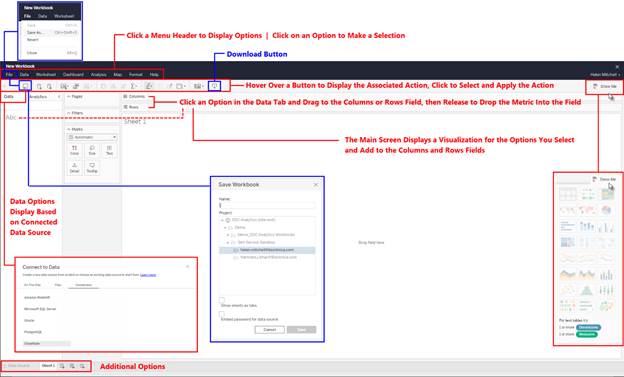
Task: Click the Download button in the toolbar
Action: pos(214,86)
